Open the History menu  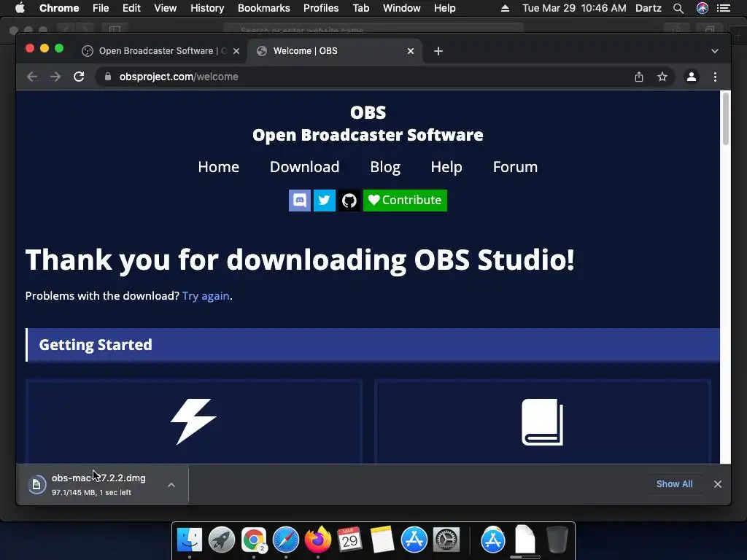point(207,8)
